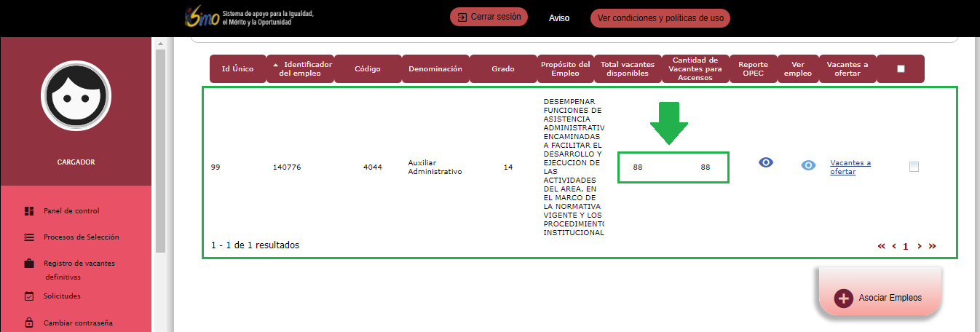Click the Asociar Empleos button

click(880, 298)
